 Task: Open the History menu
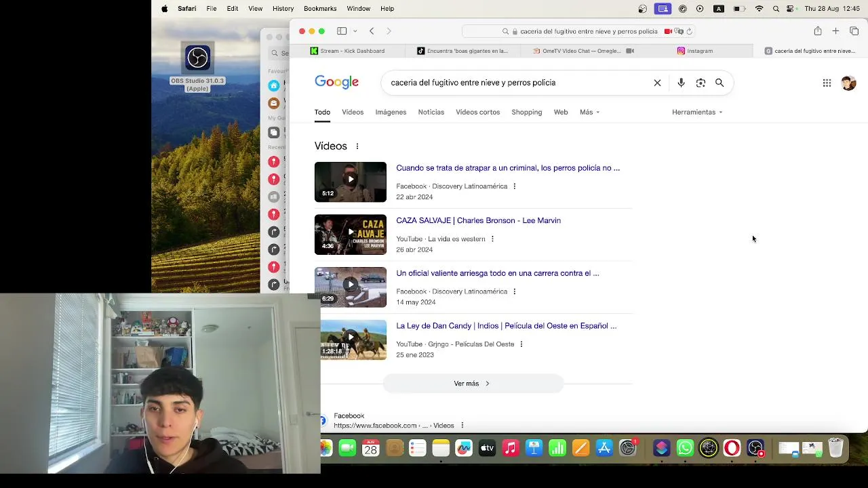click(283, 9)
